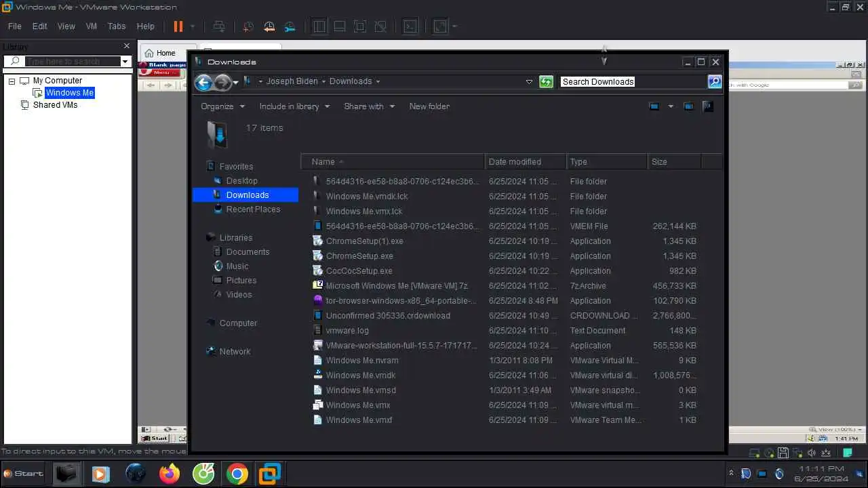This screenshot has width=868, height=488.
Task: Open the VMware console view icon
Action: tap(410, 26)
